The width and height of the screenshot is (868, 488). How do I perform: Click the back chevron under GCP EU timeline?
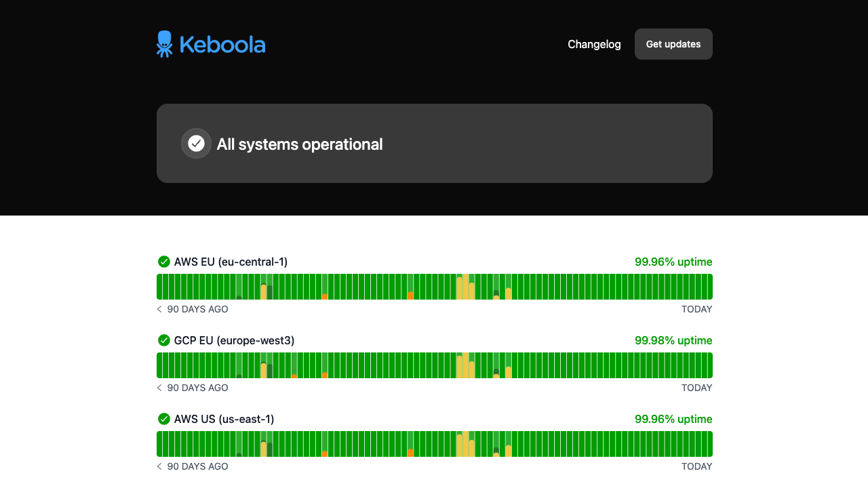click(x=159, y=388)
